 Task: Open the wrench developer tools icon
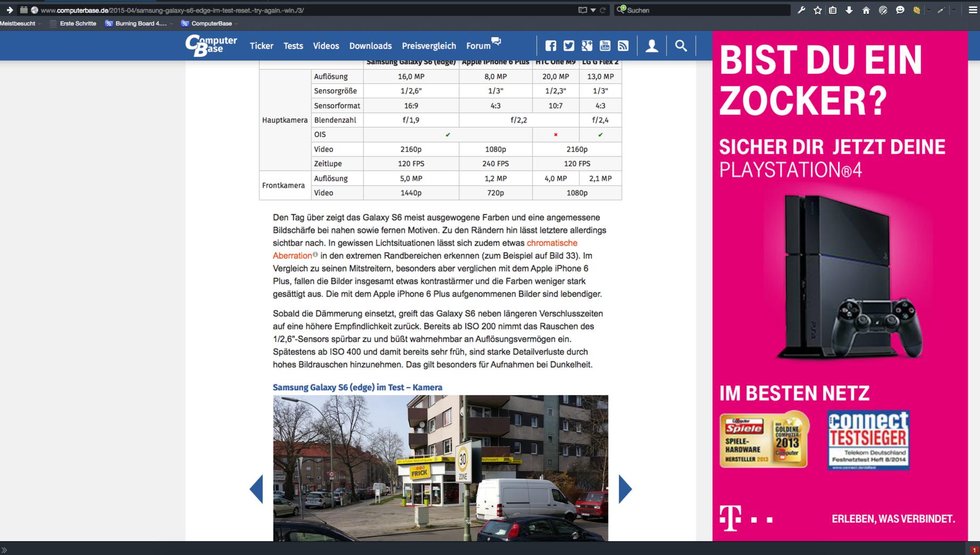(801, 10)
